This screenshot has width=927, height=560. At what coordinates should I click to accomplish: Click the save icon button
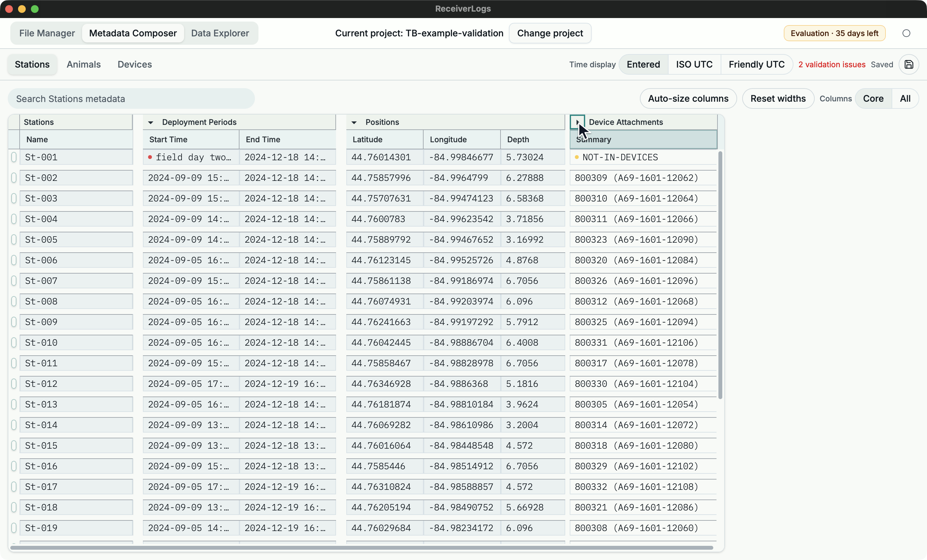coord(909,64)
